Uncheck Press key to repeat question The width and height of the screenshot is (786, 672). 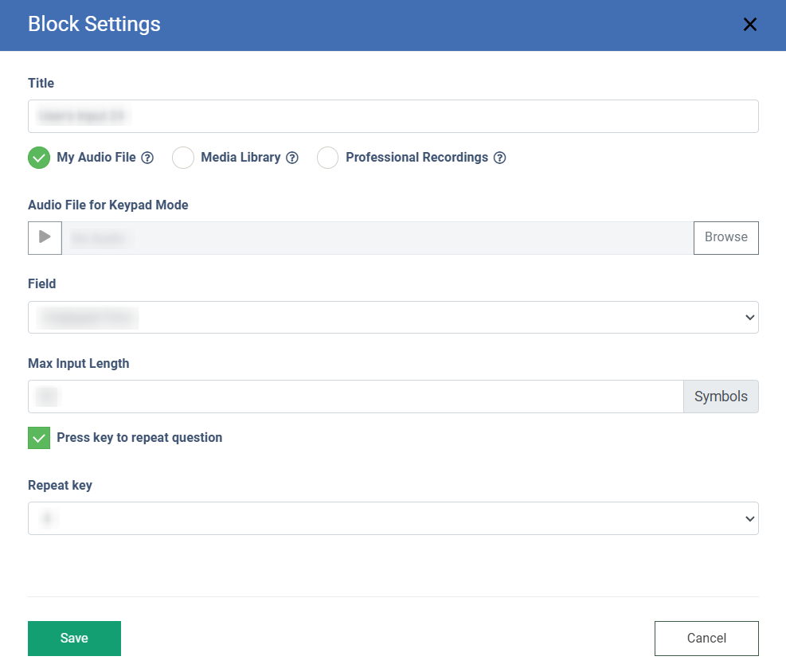click(x=39, y=438)
